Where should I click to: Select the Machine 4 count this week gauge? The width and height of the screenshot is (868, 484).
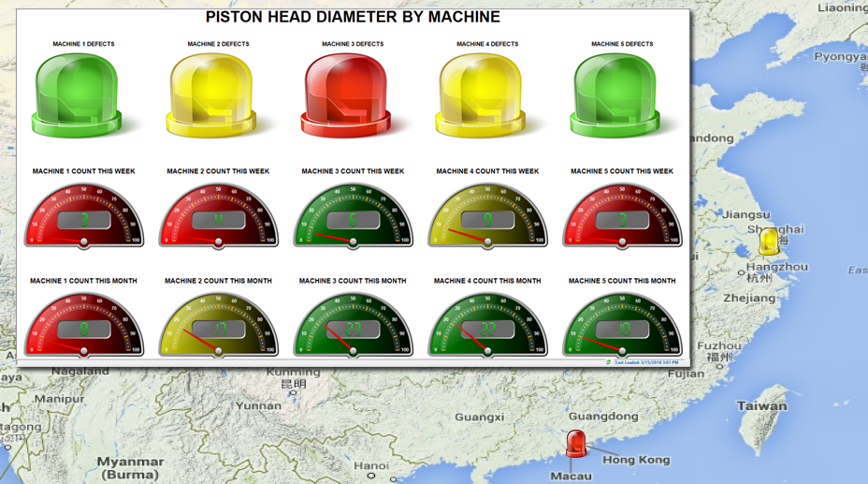488,216
